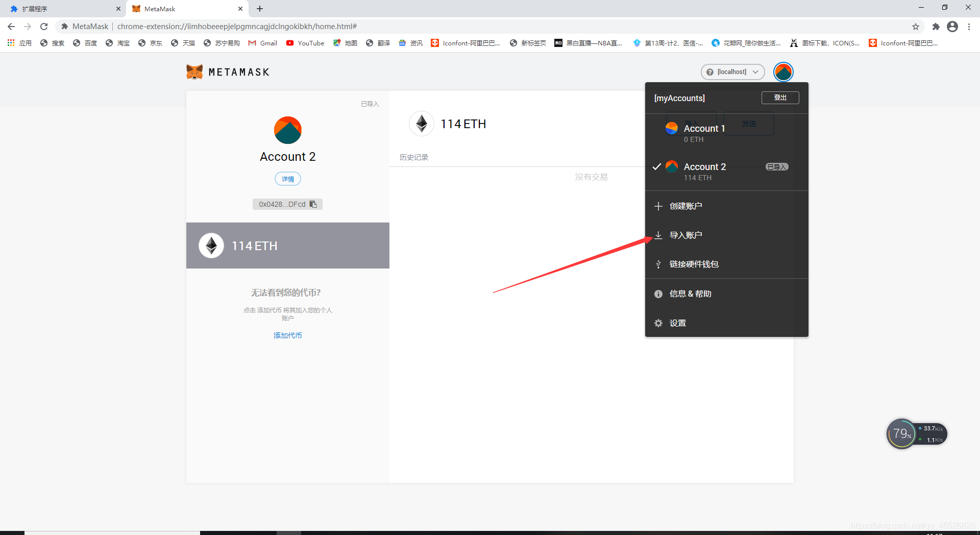Image resolution: width=980 pixels, height=535 pixels.
Task: Open 设置 settings in the account menu
Action: (727, 323)
